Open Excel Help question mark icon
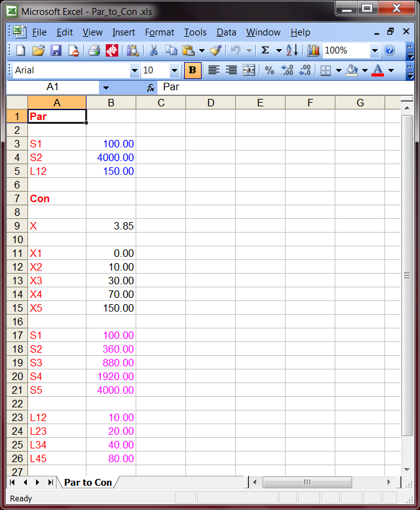 [x=390, y=50]
